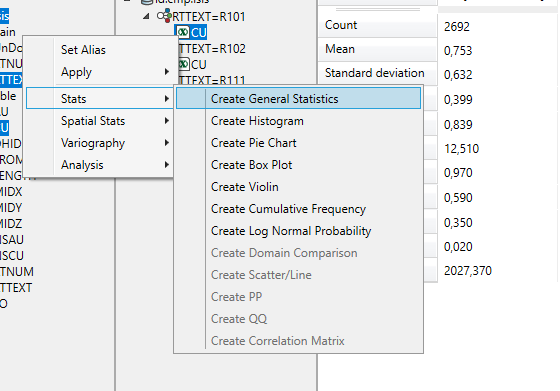Select RTTEXT=R111 tree item

pyautogui.click(x=212, y=80)
